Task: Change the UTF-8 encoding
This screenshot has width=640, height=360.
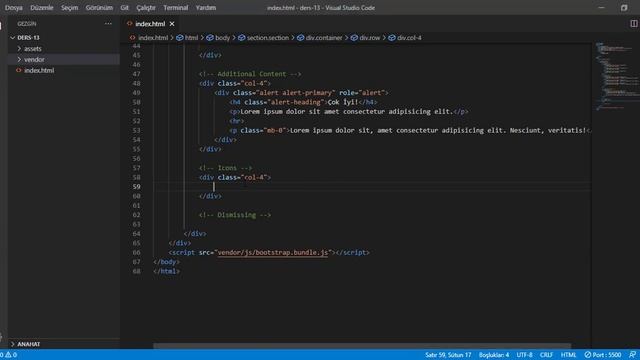Action: tap(524, 355)
